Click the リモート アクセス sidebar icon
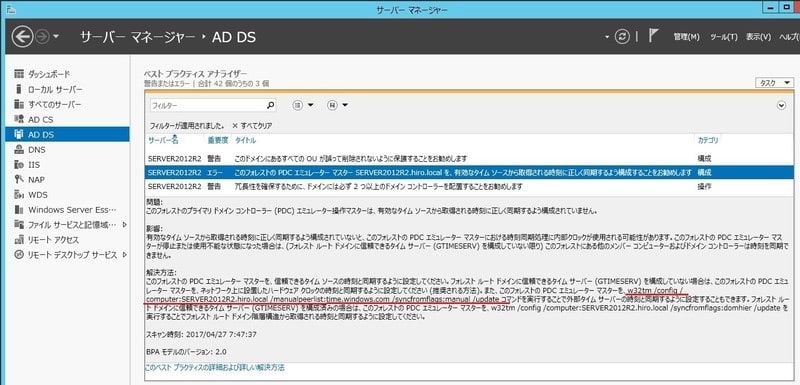The image size is (800, 385). (19, 240)
